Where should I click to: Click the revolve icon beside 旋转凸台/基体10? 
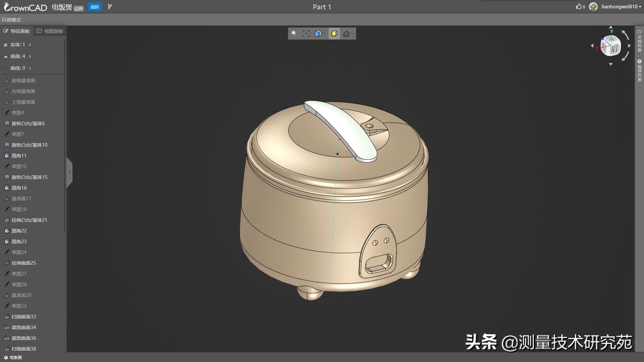point(7,145)
